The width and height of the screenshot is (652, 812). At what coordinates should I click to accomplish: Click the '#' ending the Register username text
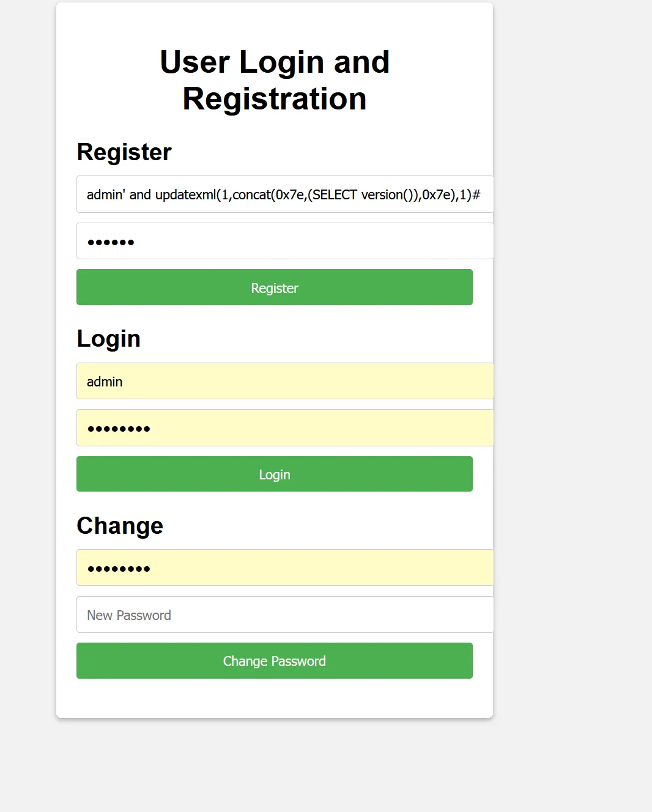(476, 195)
